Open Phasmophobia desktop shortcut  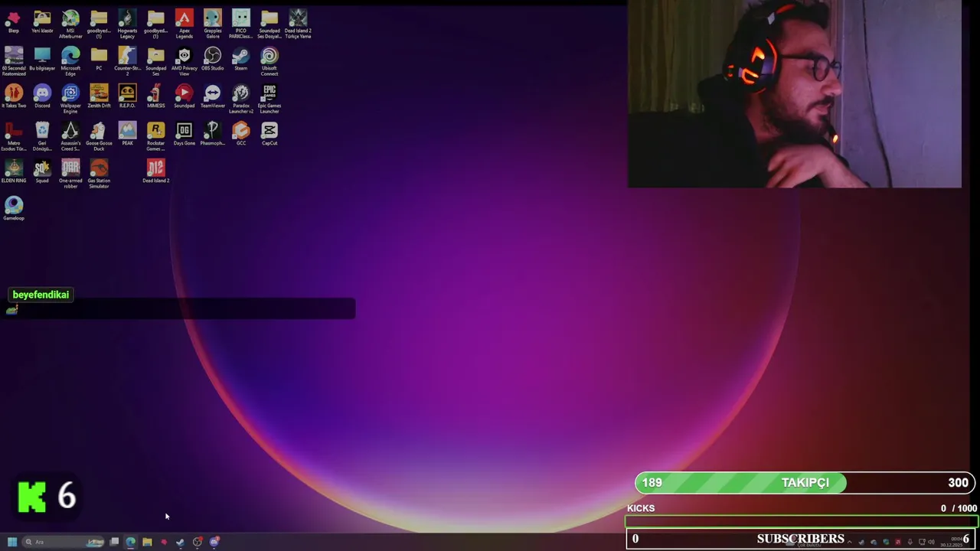click(213, 134)
